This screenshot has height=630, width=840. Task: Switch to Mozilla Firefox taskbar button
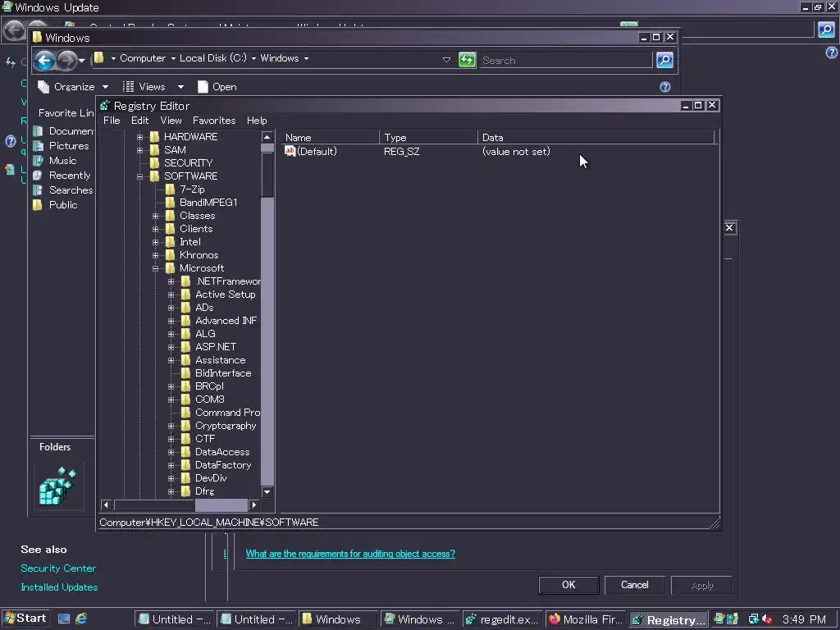point(585,619)
